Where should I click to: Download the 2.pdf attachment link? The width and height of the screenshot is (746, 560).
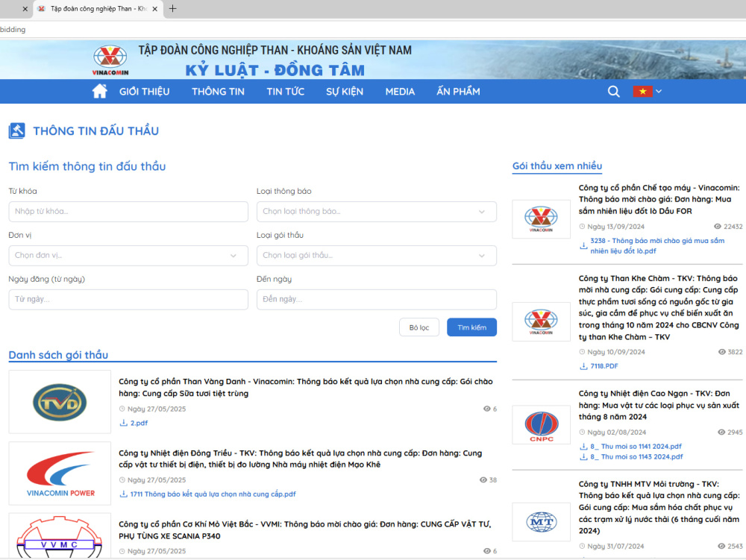(x=139, y=423)
